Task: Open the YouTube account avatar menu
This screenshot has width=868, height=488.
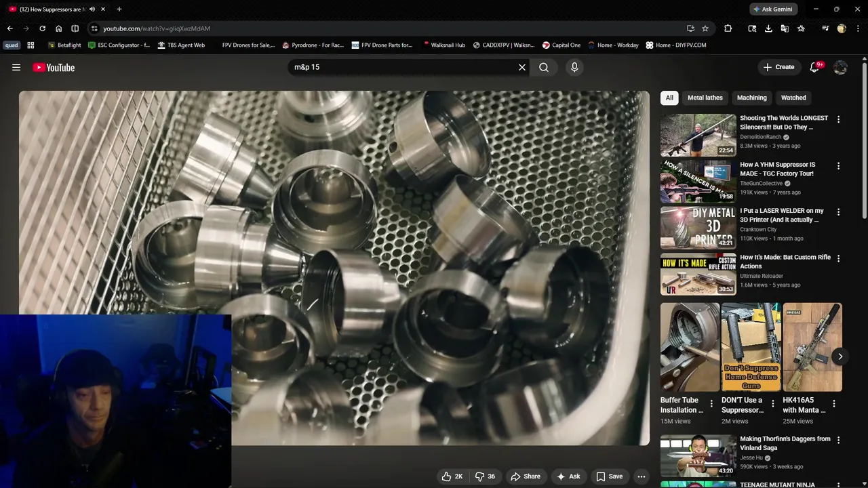Action: tap(840, 67)
